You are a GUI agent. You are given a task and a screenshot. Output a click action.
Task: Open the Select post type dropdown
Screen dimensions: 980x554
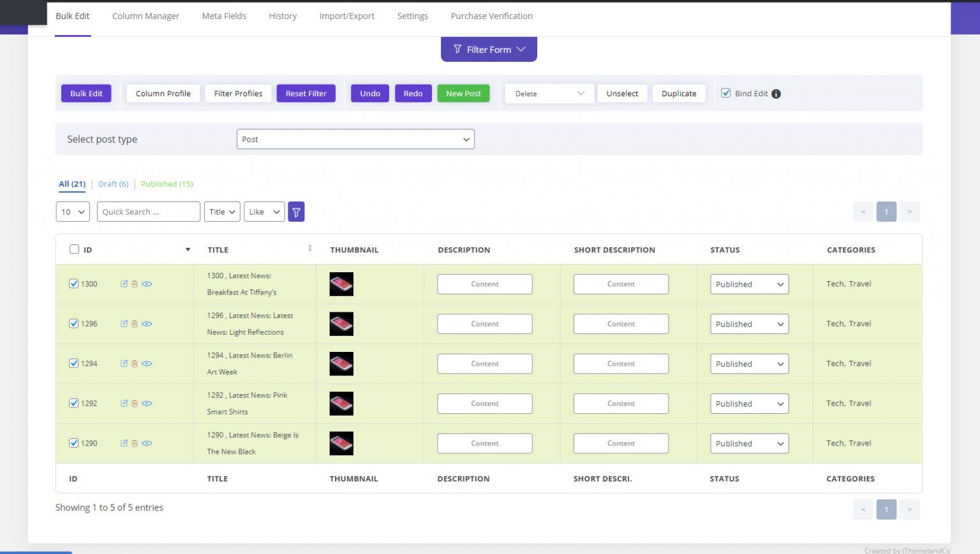point(355,139)
